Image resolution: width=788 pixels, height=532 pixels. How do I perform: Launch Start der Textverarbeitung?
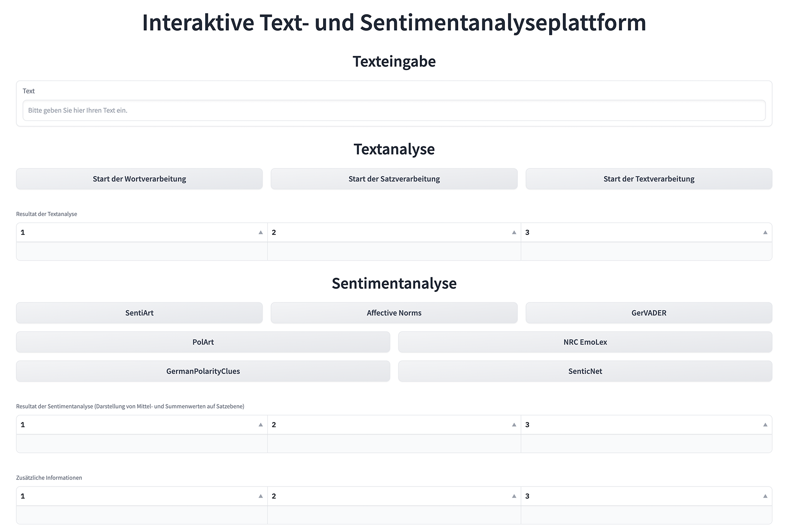click(x=649, y=179)
